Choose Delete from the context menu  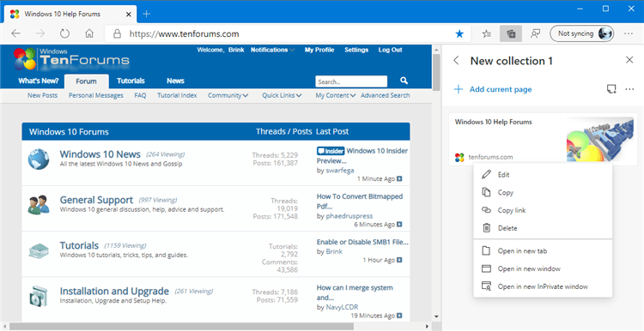coord(543,228)
